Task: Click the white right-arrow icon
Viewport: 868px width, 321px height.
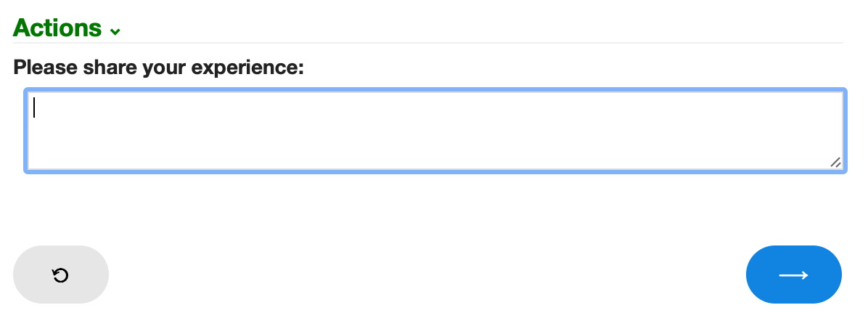Action: [x=794, y=275]
